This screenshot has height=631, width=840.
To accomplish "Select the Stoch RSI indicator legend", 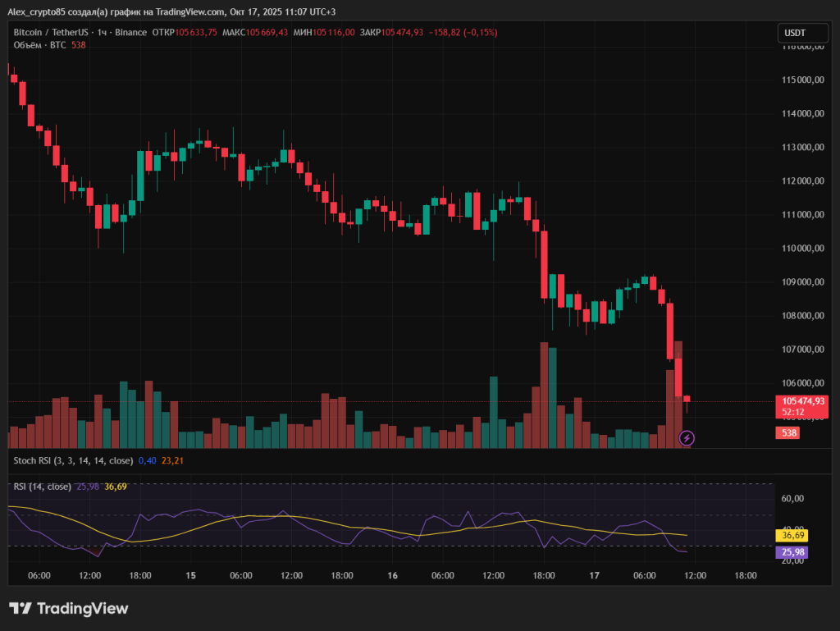I will [x=72, y=460].
